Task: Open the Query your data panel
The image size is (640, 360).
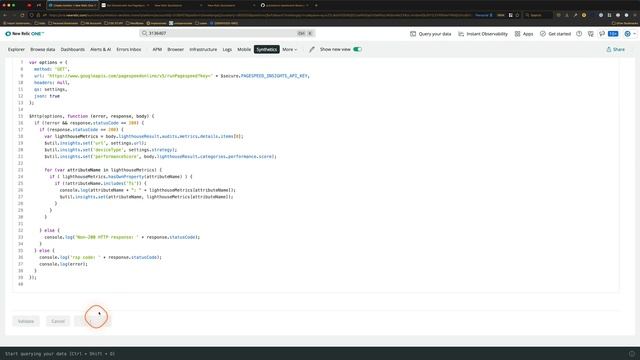Action: coord(431,34)
